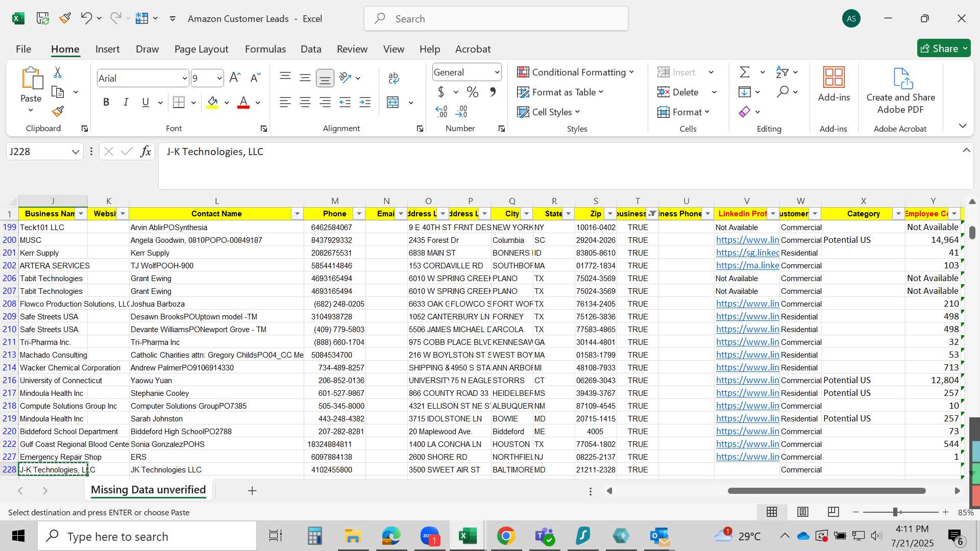Click Decrease Decimal icon
980x551 pixels.
(461, 111)
